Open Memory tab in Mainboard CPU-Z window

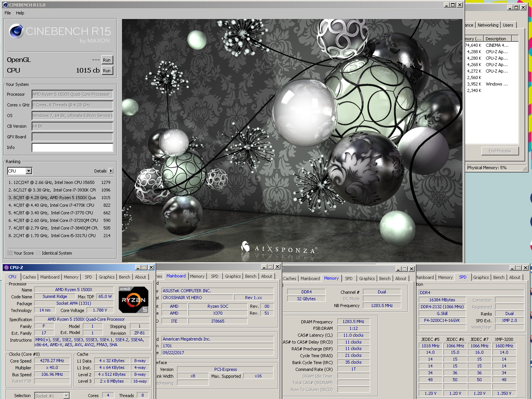(x=197, y=276)
